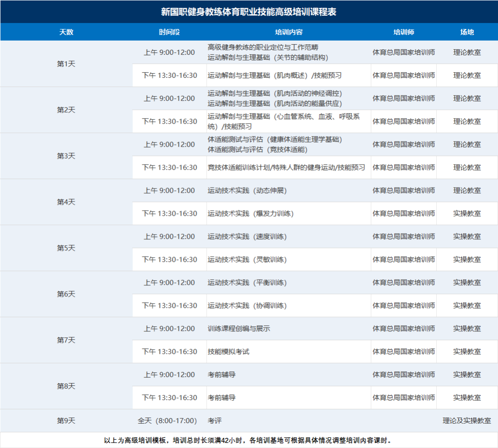Image resolution: width=498 pixels, height=448 pixels.
Task: Click 上午 9:00-12:00 in 第1天 row
Action: tap(169, 53)
